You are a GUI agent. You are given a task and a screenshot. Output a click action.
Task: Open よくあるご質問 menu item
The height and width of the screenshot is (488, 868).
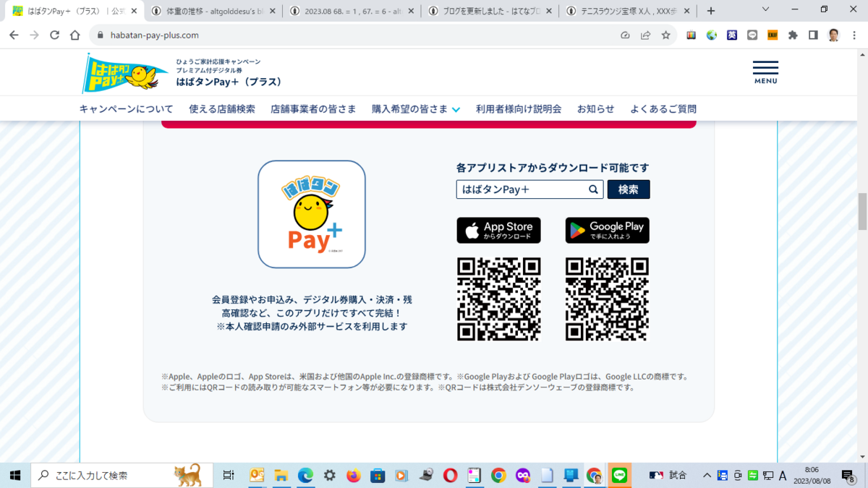pos(663,109)
